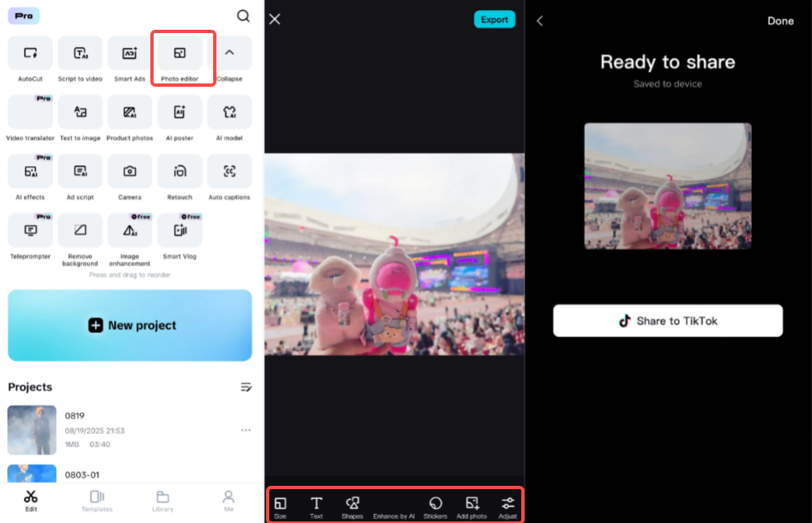Open the Stickers panel
This screenshot has width=812, height=523.
(435, 505)
